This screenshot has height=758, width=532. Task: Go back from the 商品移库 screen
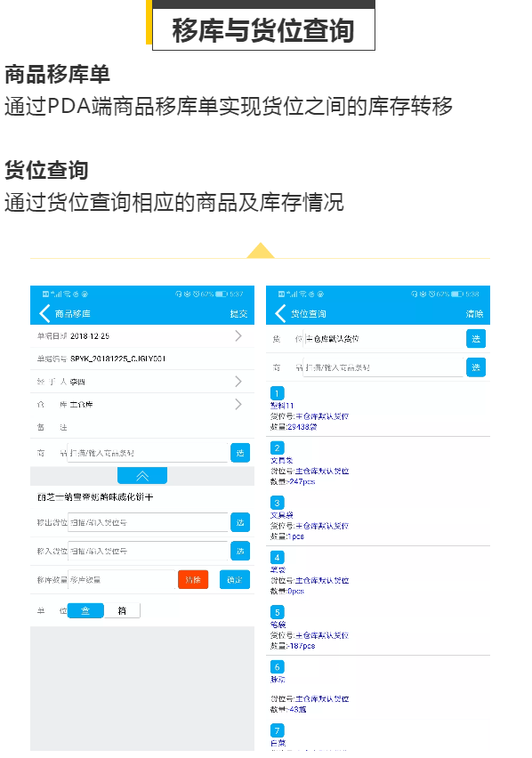[x=44, y=313]
